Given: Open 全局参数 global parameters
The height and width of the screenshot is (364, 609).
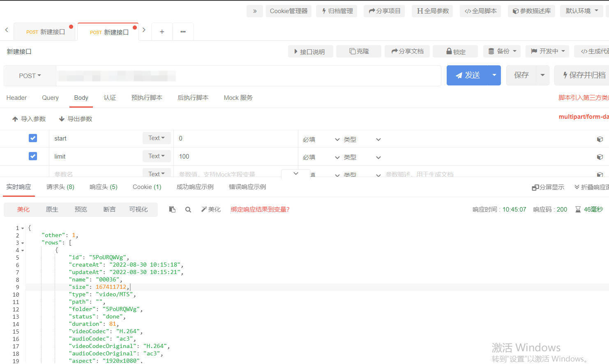Looking at the screenshot, I should (432, 11).
